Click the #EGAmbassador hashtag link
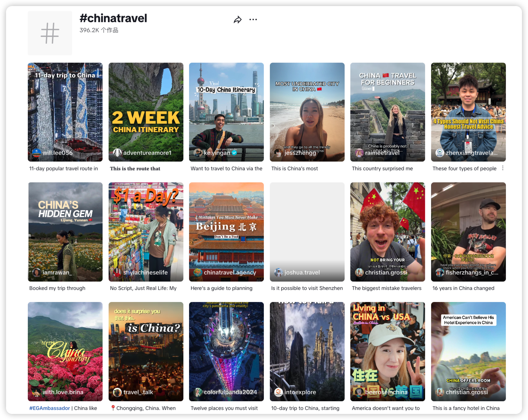The image size is (528, 420). coord(50,408)
